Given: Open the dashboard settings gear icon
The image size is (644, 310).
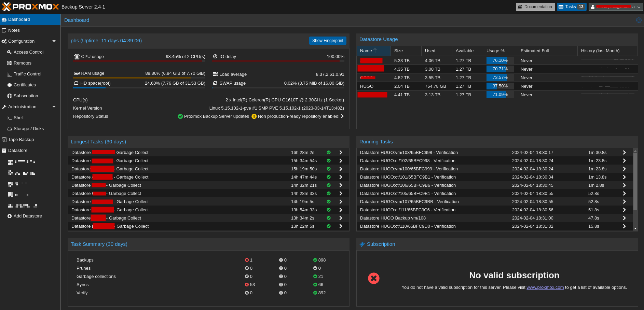Looking at the screenshot, I should tap(639, 20).
